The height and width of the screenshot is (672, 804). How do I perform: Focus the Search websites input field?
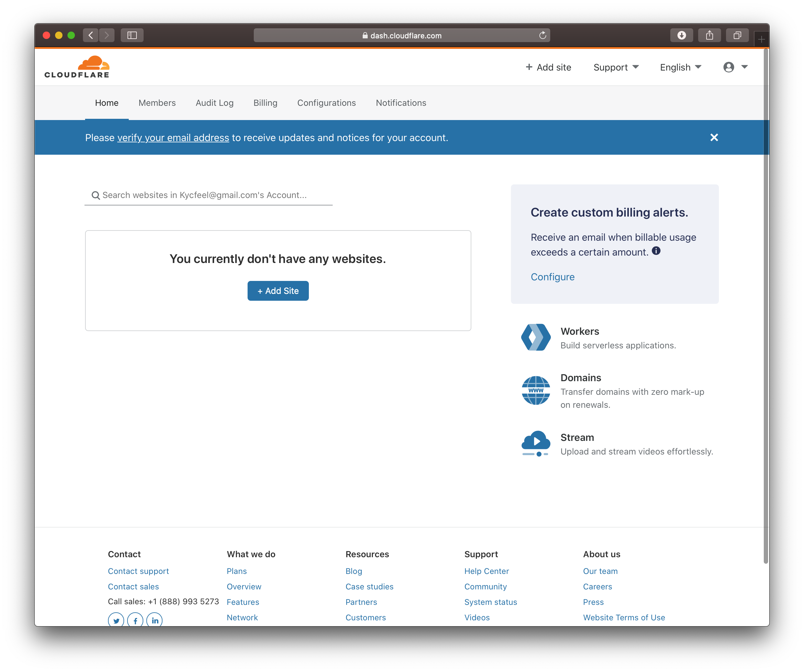[208, 195]
